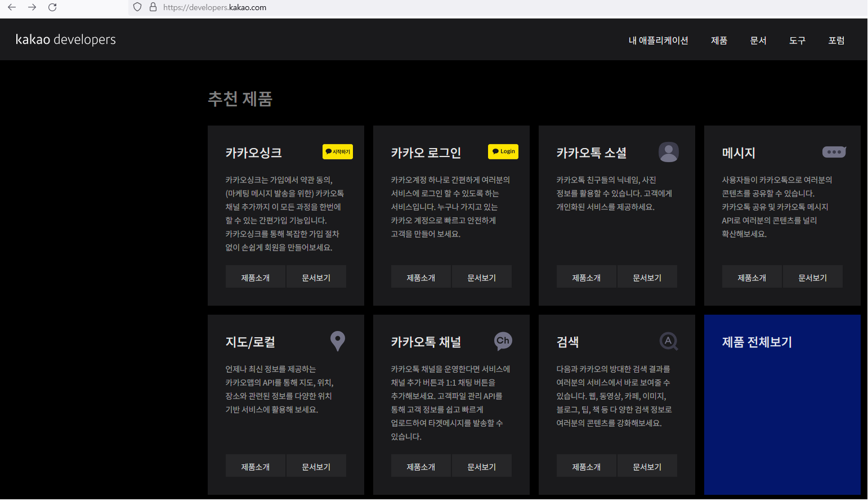Click the 카카오 로그인 description paragraph
Viewport: 868px width, 501px height.
pyautogui.click(x=451, y=207)
